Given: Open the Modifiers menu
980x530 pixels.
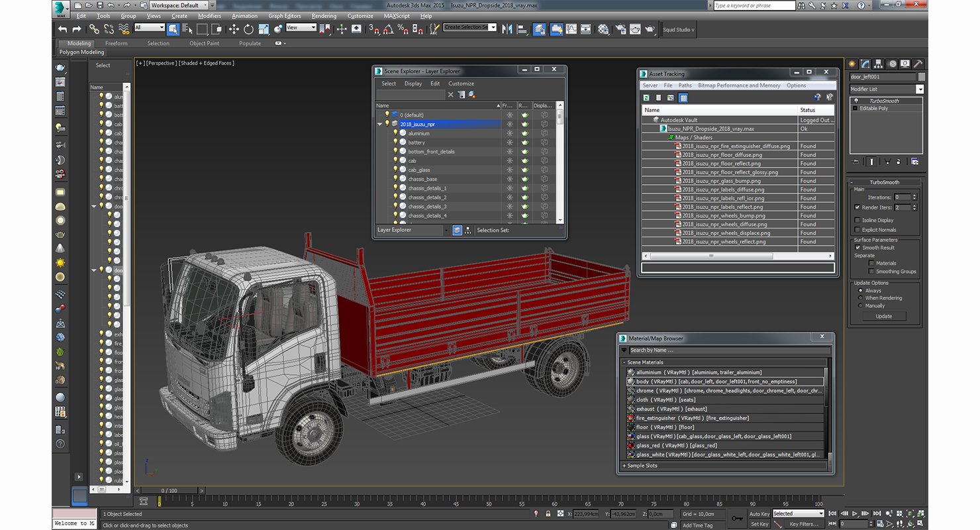Looking at the screenshot, I should pos(210,16).
